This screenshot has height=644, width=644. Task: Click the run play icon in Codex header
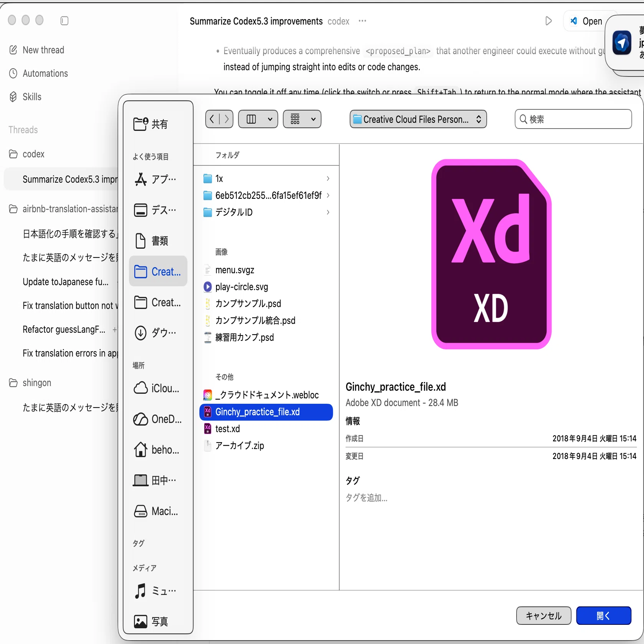click(x=548, y=21)
